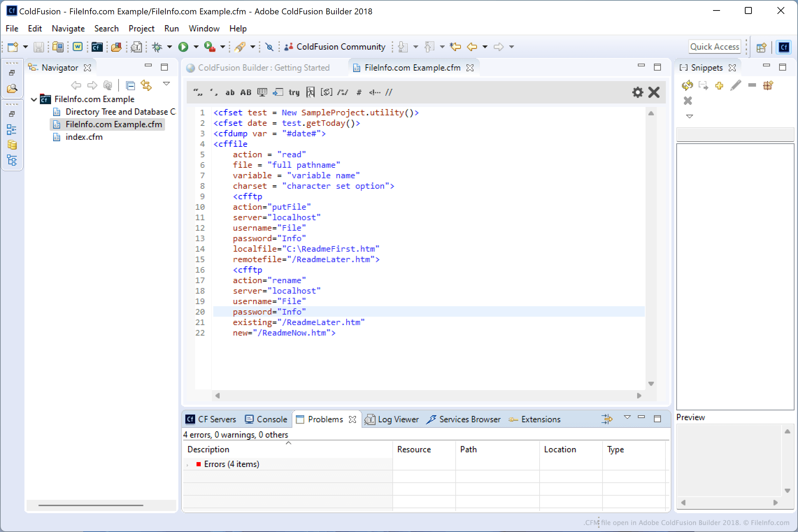
Task: Expand the Errors (4 items) group
Action: coord(188,465)
